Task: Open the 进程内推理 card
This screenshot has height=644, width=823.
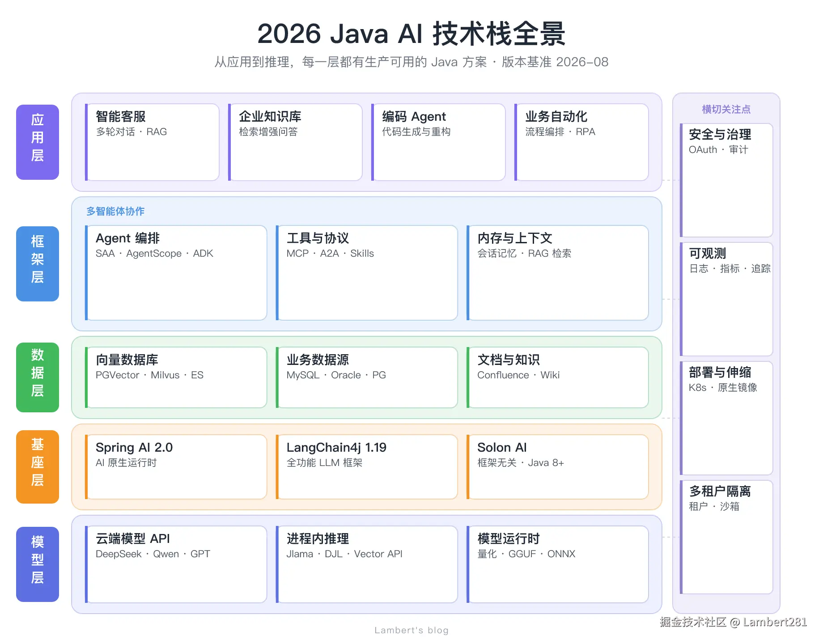Action: [367, 564]
